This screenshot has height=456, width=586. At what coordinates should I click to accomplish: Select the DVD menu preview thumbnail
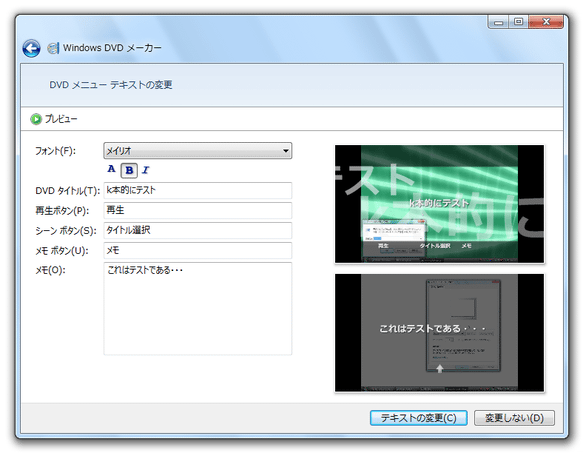pyautogui.click(x=440, y=204)
